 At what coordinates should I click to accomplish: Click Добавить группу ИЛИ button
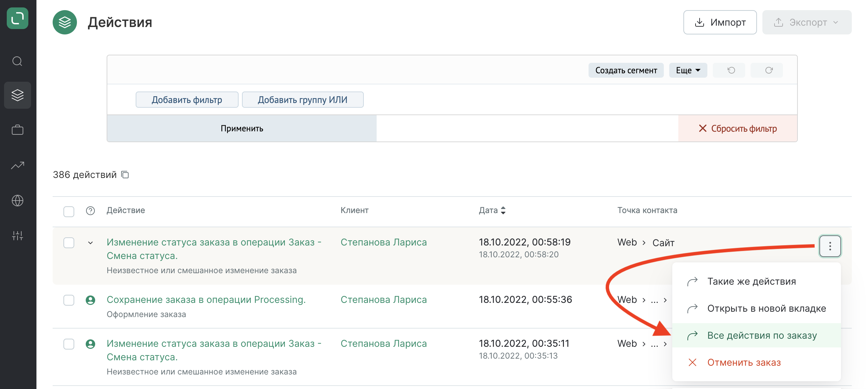coord(303,100)
